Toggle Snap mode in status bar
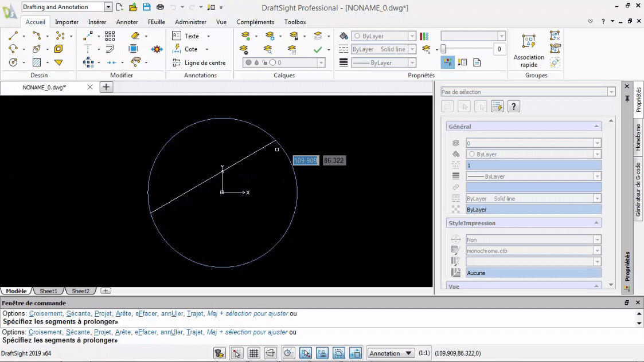The width and height of the screenshot is (644, 362). pos(237,353)
